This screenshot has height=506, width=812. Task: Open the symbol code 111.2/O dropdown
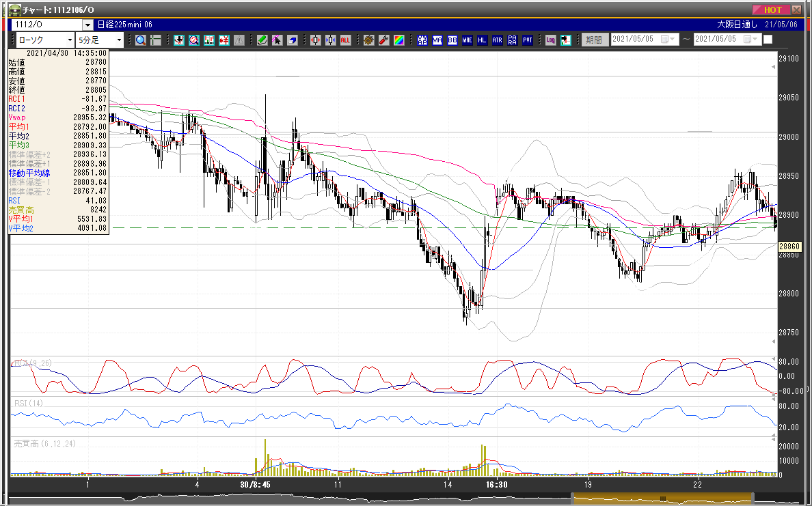coord(87,25)
